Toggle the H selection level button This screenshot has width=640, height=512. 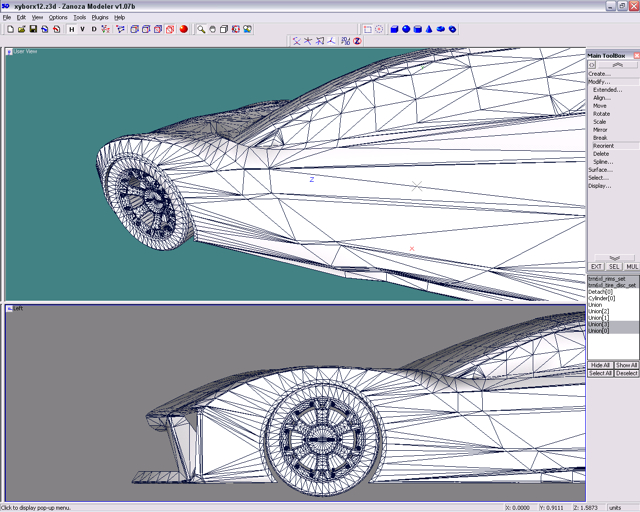tap(71, 29)
